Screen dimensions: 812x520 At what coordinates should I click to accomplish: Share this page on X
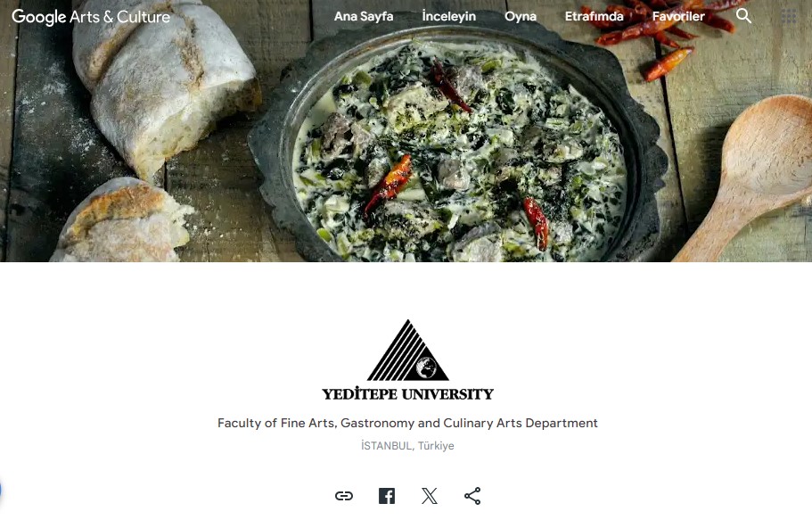click(x=430, y=496)
